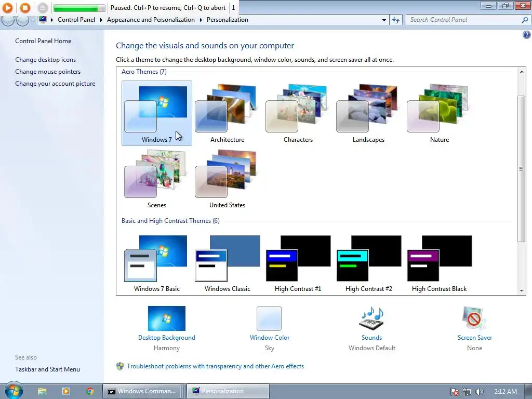Viewport: 532px width, 399px height.
Task: Go to Control Panel Home
Action: click(x=43, y=41)
